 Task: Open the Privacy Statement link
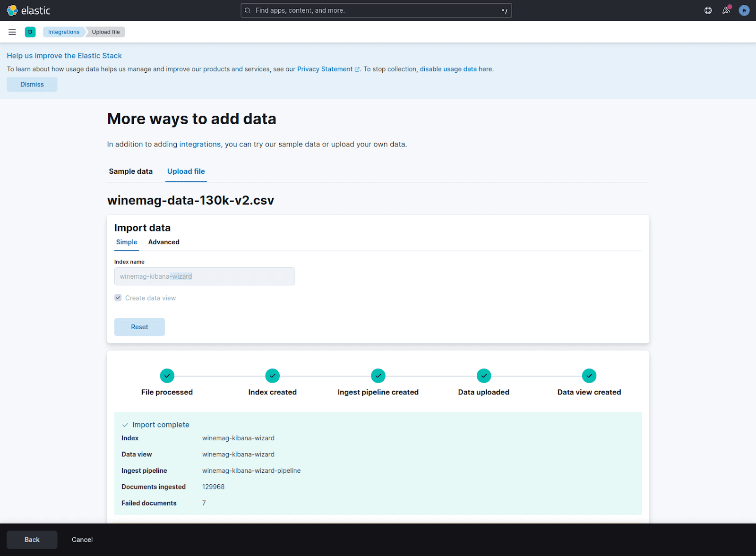pos(325,69)
